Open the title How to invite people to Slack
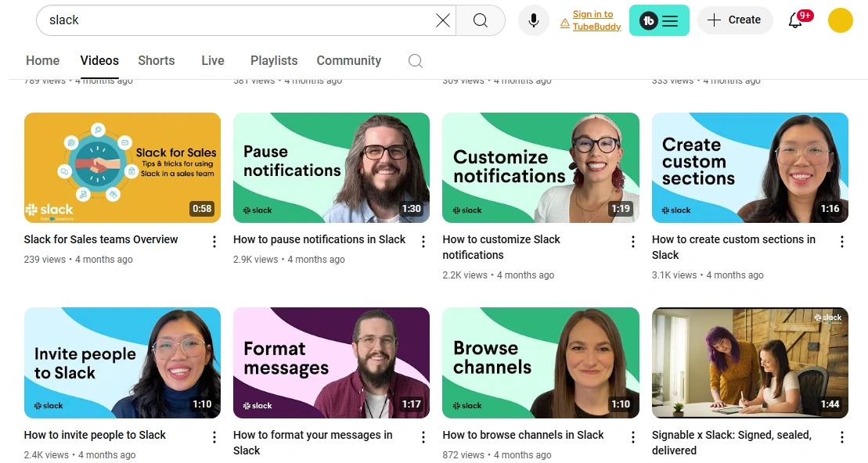Image resolution: width=868 pixels, height=463 pixels. 95,436
